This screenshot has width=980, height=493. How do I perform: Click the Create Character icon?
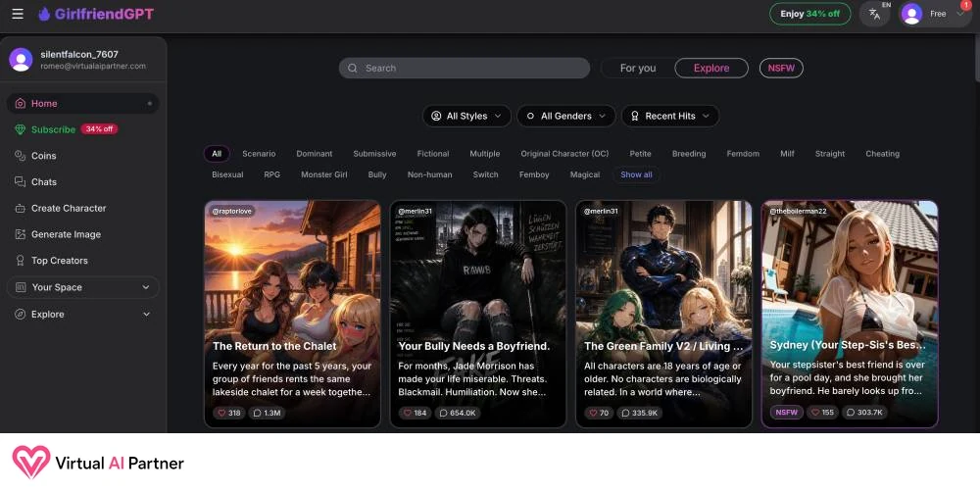pyautogui.click(x=20, y=208)
